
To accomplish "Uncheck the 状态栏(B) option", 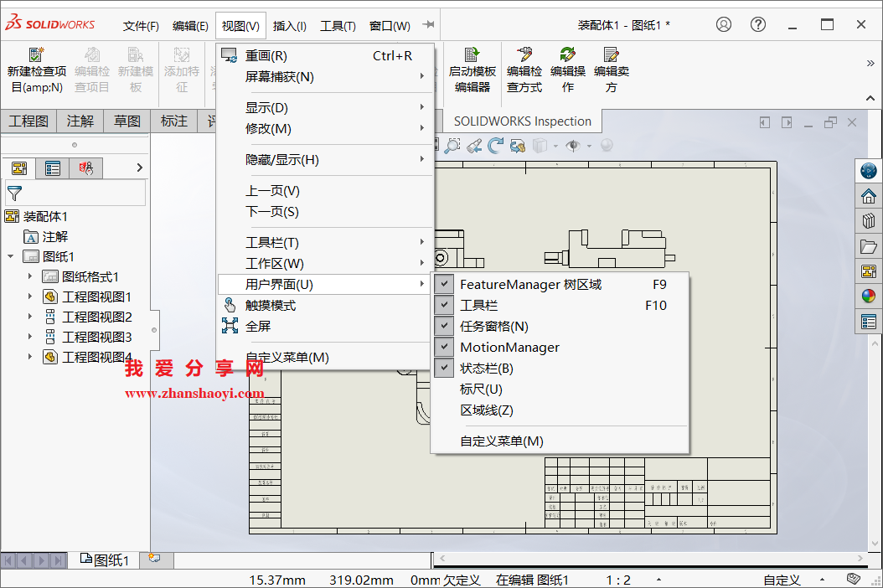I will (560, 369).
